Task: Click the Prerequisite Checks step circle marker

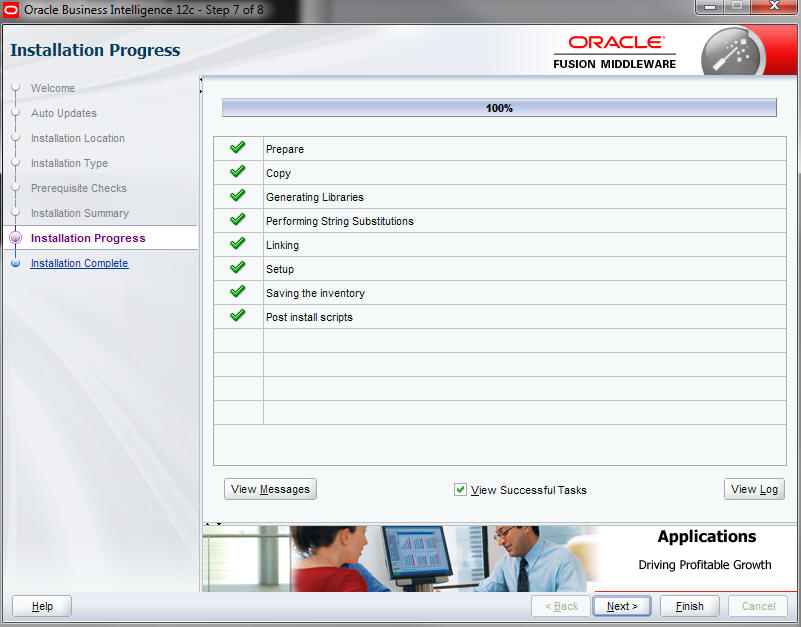Action: tap(16, 188)
